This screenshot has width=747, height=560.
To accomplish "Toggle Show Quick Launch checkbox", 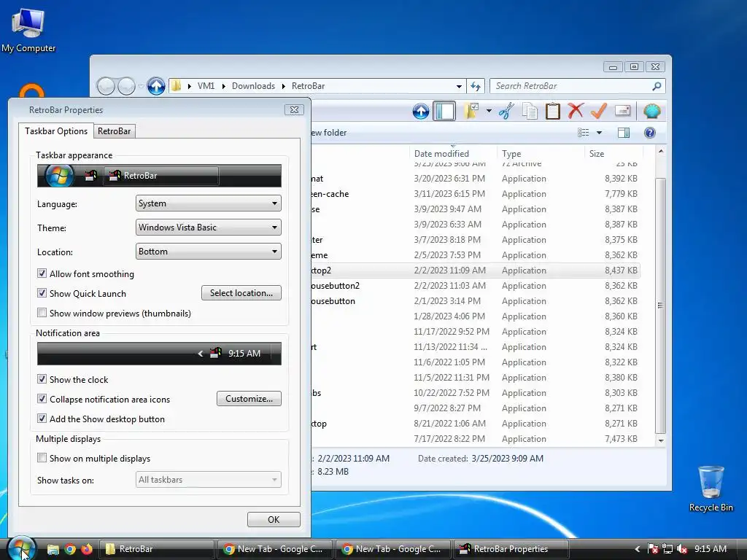I will (42, 293).
